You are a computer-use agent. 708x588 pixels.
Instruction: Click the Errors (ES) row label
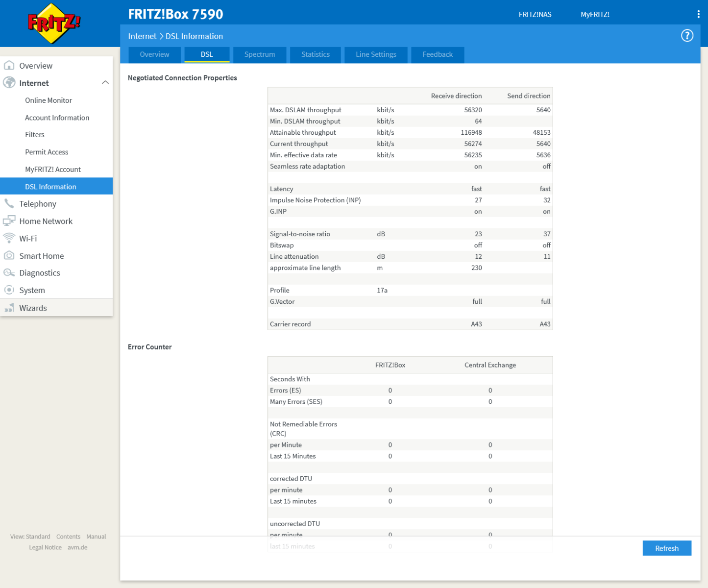click(x=285, y=390)
